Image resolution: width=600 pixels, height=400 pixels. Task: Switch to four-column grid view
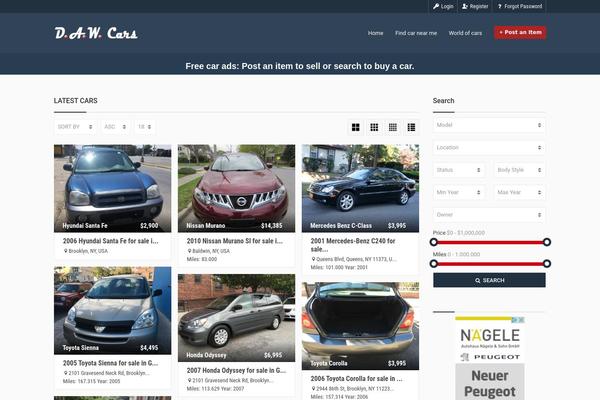tap(393, 127)
